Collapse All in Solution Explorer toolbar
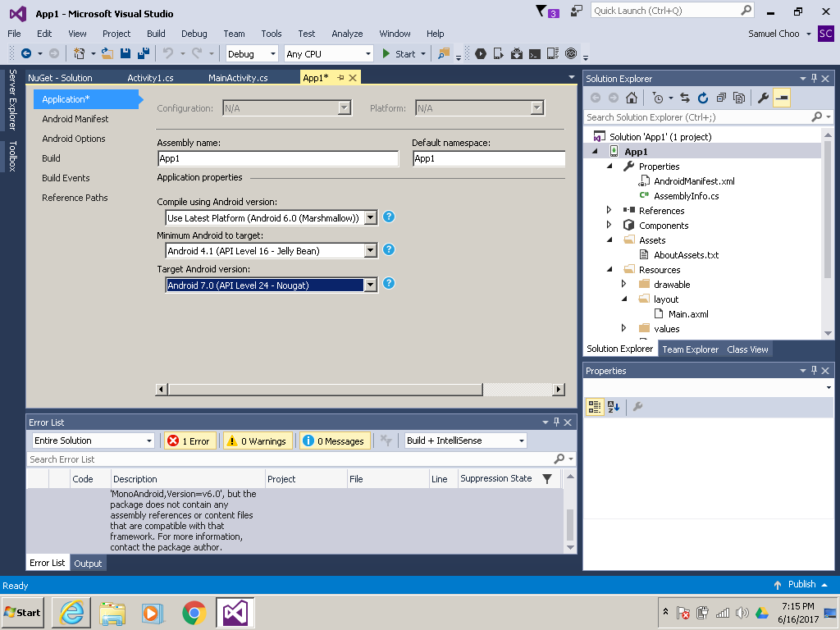The width and height of the screenshot is (840, 630). [721, 98]
